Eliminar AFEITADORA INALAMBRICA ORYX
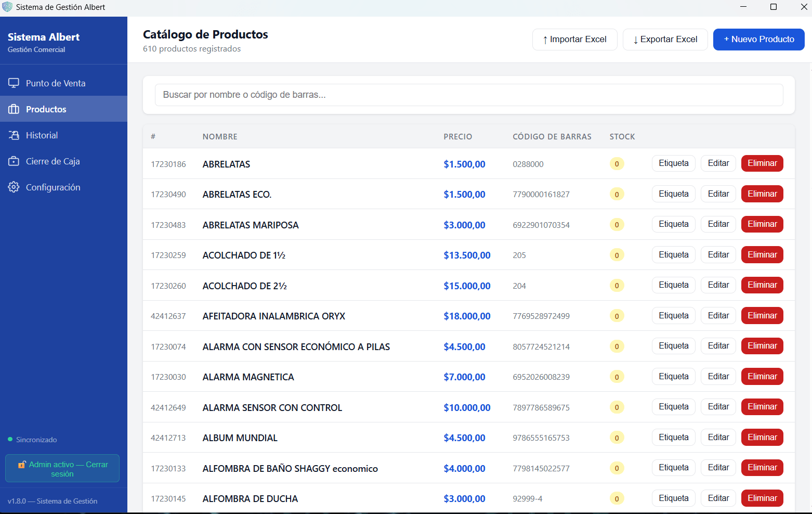The height and width of the screenshot is (514, 812). tap(762, 315)
